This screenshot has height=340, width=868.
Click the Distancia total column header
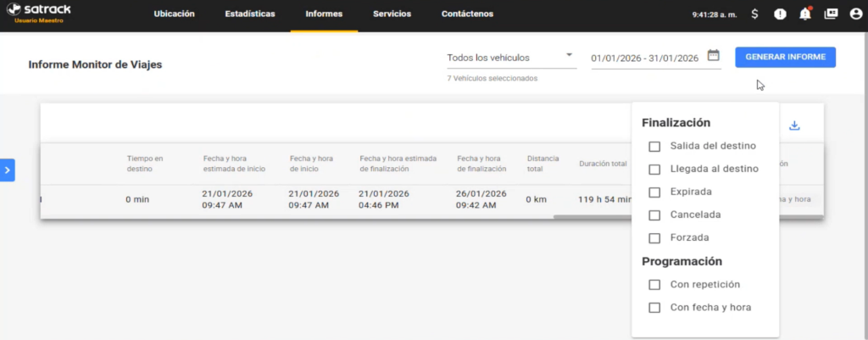543,164
